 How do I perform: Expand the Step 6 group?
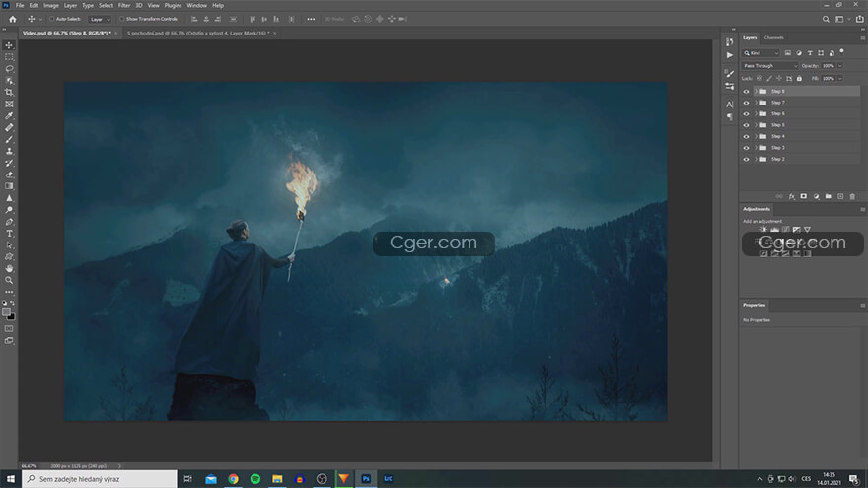(x=756, y=114)
